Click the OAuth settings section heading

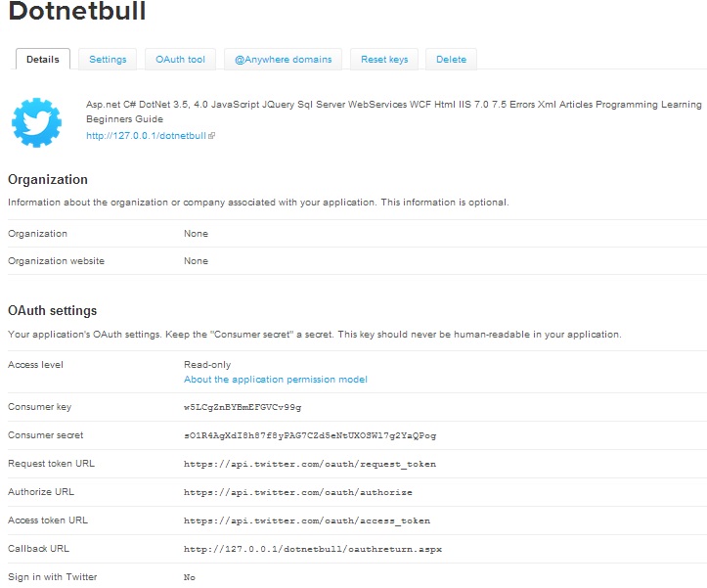[52, 310]
